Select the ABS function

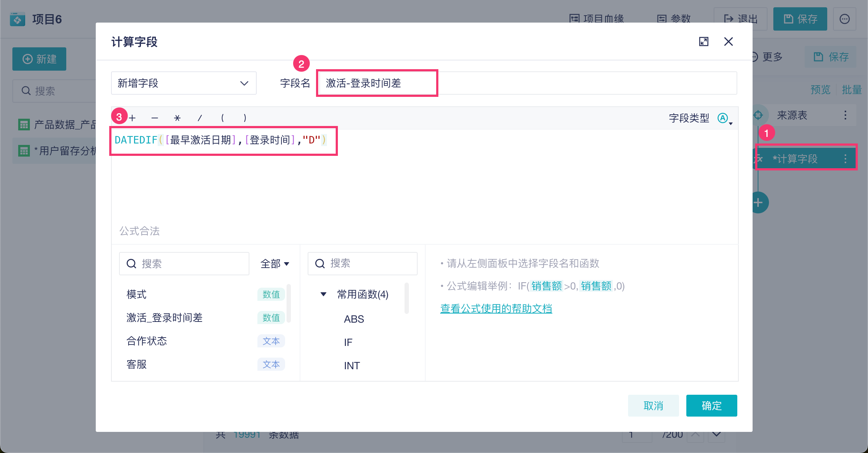(x=354, y=319)
